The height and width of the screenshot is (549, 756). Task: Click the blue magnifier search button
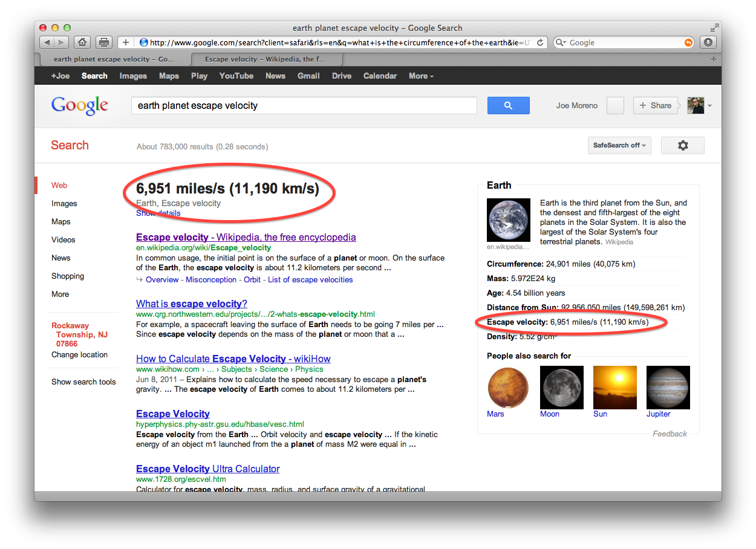tap(508, 105)
